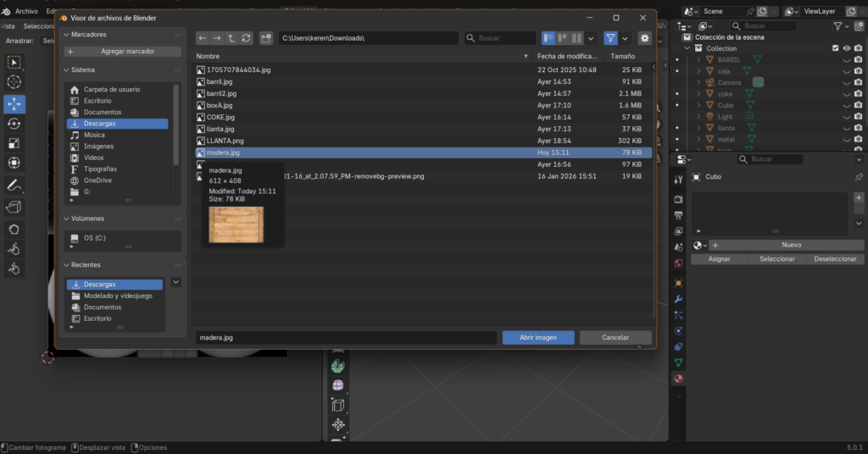Viewport: 868px width, 454px height.
Task: Open OS (C:) volume
Action: click(x=95, y=238)
